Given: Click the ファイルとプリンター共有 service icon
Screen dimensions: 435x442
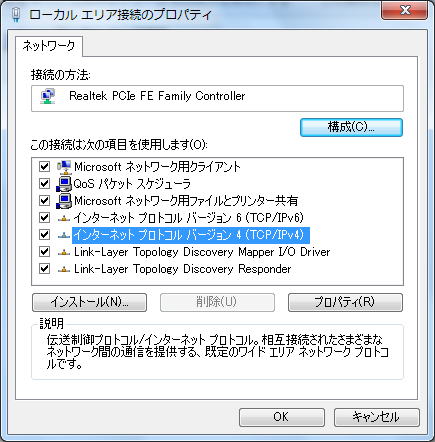Looking at the screenshot, I should point(64,201).
